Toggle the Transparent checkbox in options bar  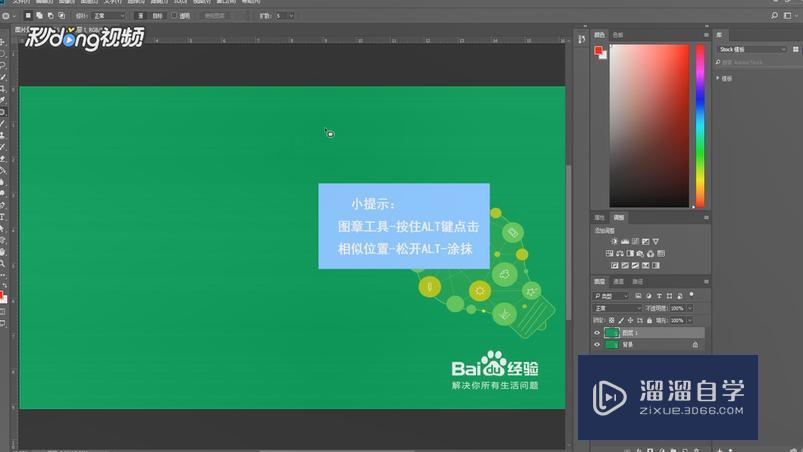point(174,16)
